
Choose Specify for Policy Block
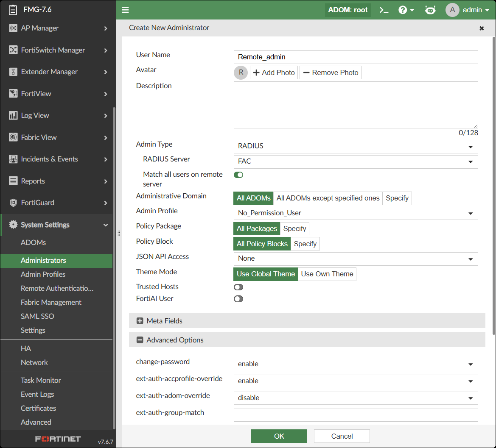point(305,244)
